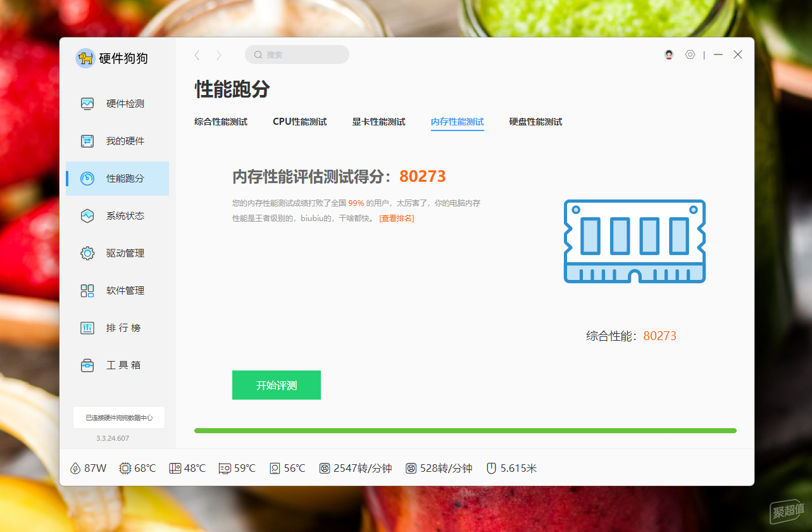The width and height of the screenshot is (812, 532).
Task: Click the 内存性能评估测试得分：80273 headline
Action: (x=339, y=177)
